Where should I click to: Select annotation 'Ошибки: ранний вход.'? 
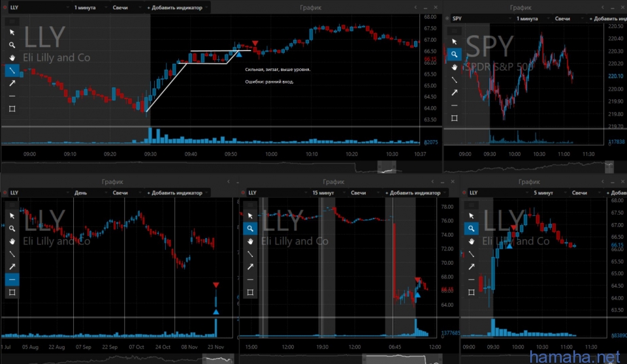pyautogui.click(x=269, y=82)
